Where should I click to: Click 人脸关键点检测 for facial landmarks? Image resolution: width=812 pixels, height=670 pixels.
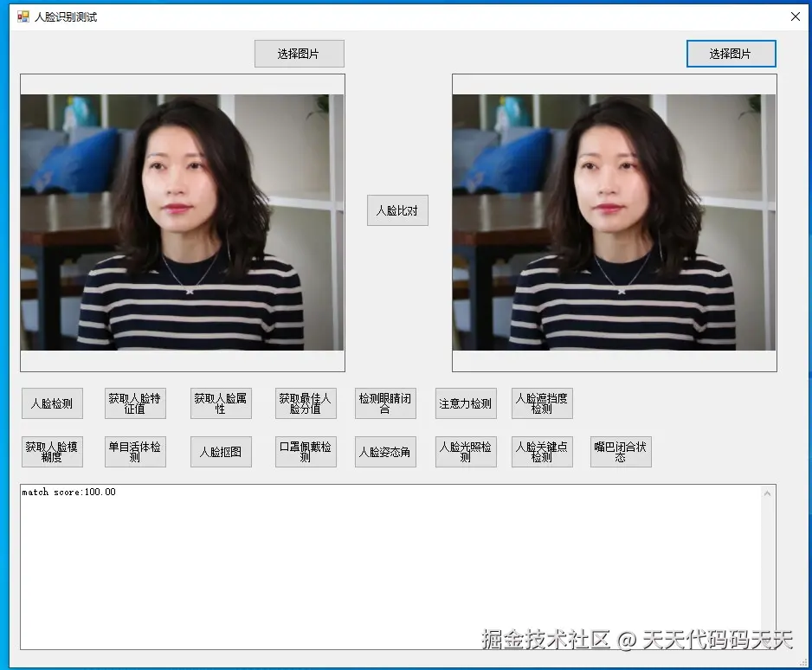click(541, 451)
